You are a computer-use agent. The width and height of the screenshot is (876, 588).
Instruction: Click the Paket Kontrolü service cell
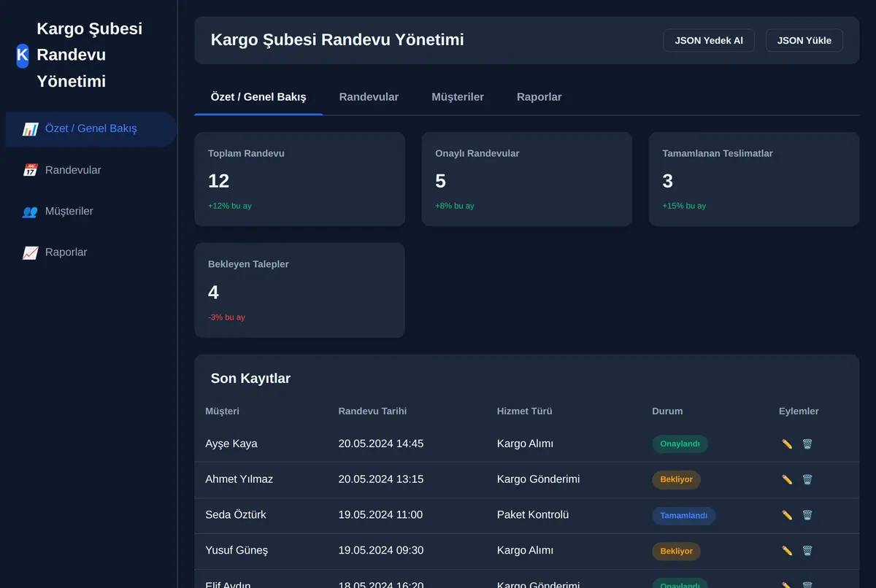tap(533, 515)
